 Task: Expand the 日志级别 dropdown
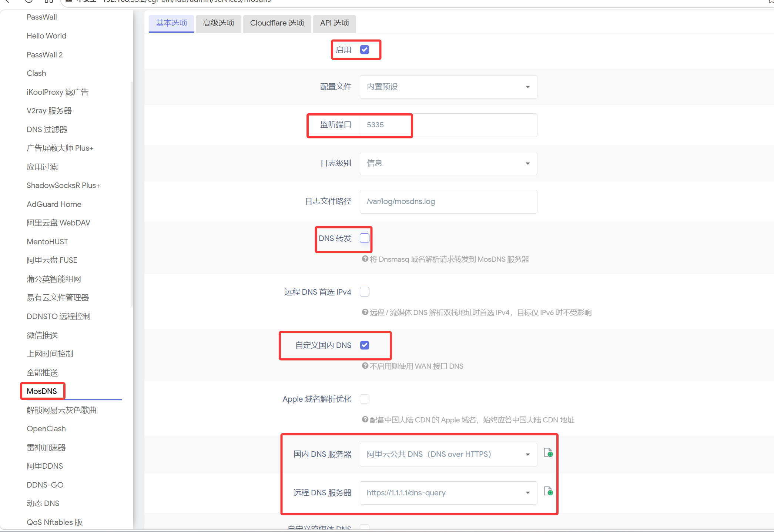tap(448, 163)
